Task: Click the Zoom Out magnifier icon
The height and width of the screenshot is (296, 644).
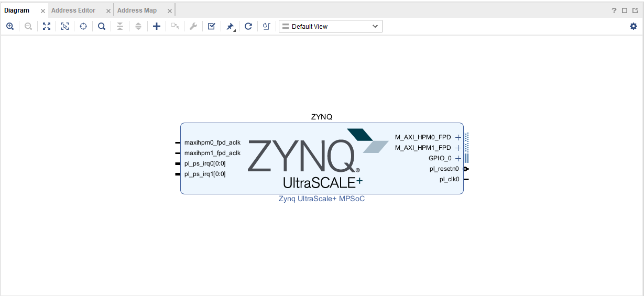Action: [28, 26]
